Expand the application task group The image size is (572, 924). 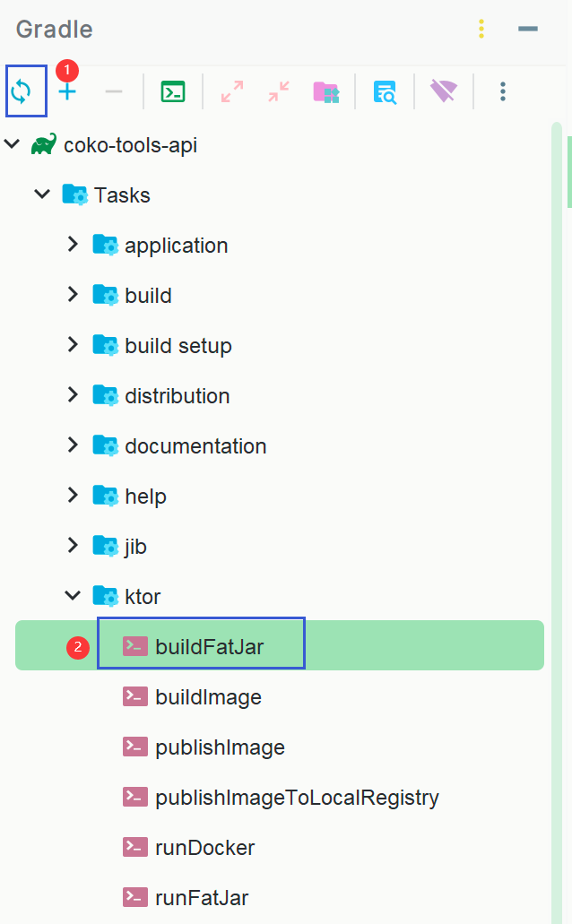tap(73, 245)
